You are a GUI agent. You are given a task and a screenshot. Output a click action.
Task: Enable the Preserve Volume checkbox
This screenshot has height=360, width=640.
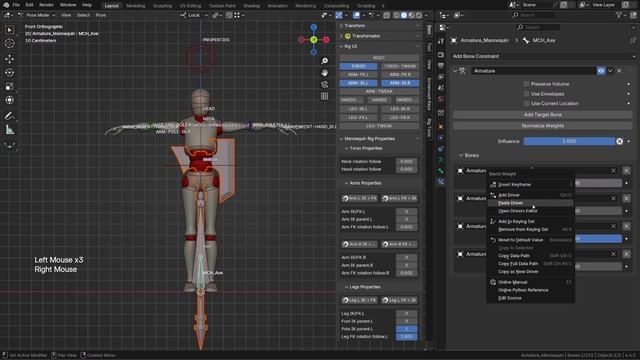tap(527, 84)
